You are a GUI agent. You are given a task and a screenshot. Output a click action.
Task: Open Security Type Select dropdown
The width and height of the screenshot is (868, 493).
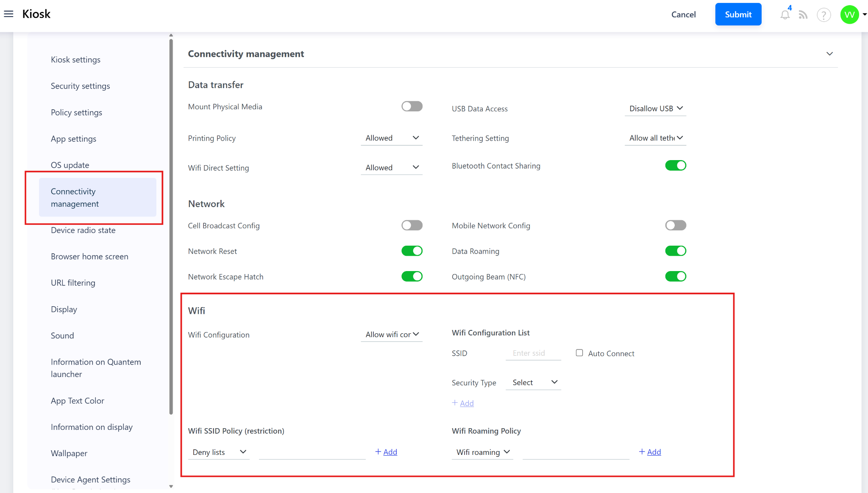tap(533, 382)
